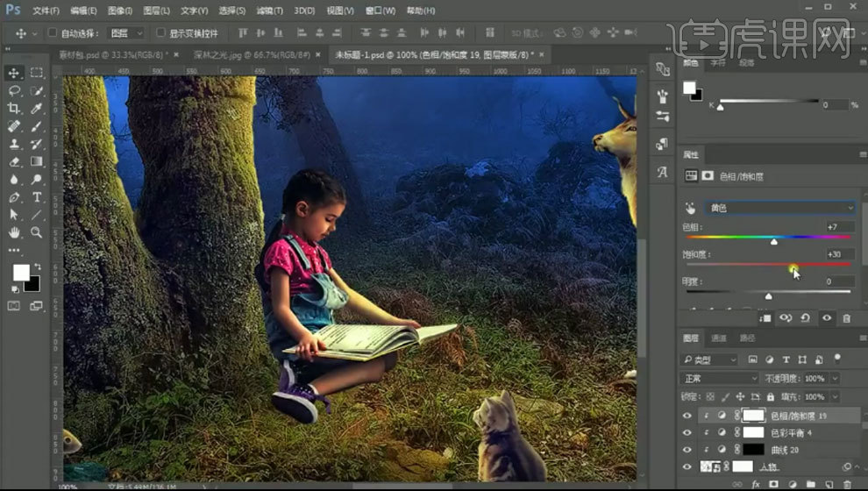Collapse the 人物 layer effects chevron

click(x=857, y=467)
